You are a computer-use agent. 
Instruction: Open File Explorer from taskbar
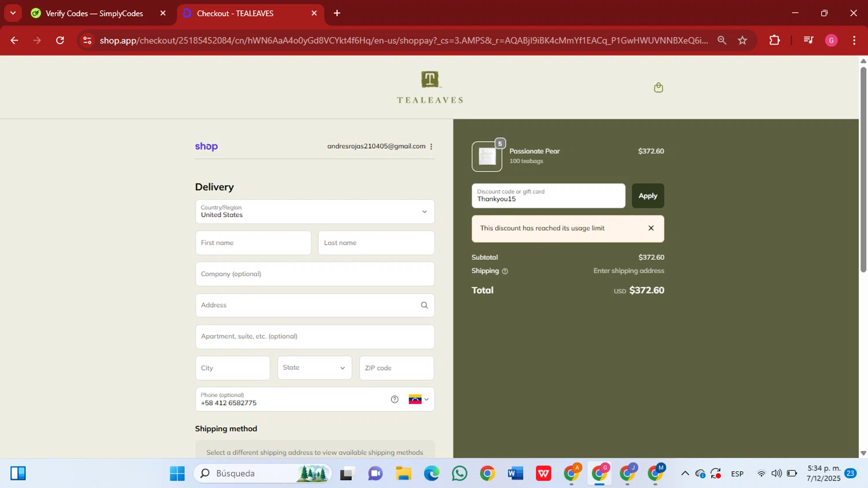403,474
